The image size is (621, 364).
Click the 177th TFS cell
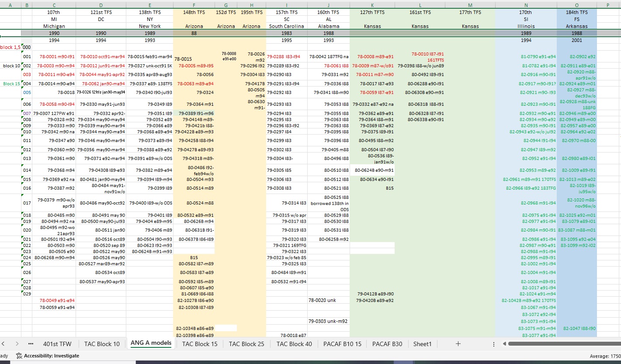[x=470, y=12]
